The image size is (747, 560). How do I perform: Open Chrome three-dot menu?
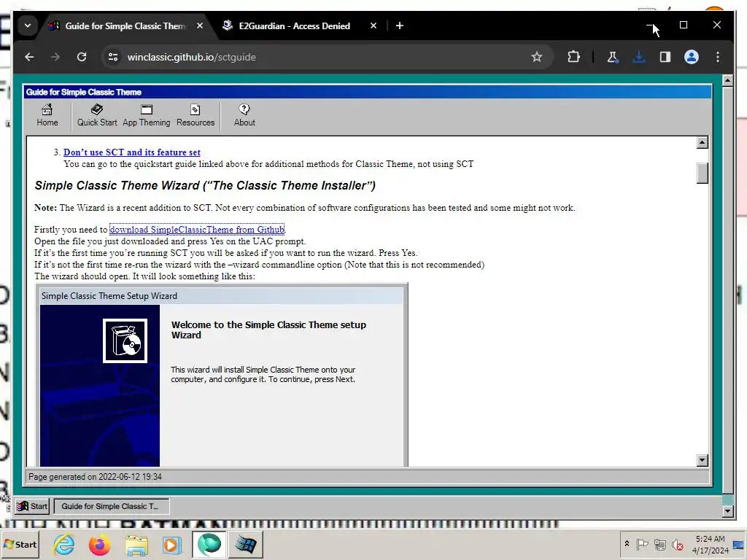[718, 57]
